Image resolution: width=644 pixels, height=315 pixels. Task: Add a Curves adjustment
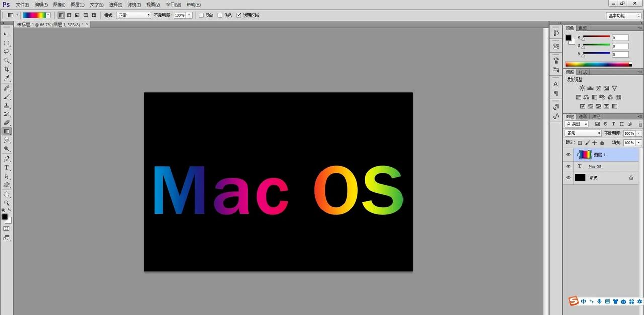[x=598, y=88]
